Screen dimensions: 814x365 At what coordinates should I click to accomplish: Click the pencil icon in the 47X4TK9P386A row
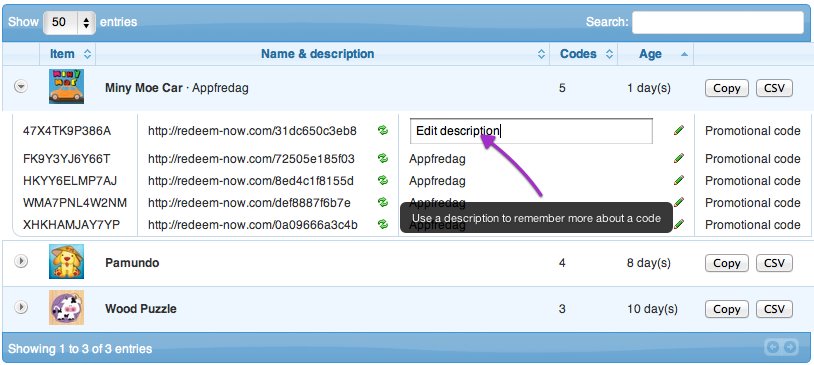pyautogui.click(x=679, y=130)
